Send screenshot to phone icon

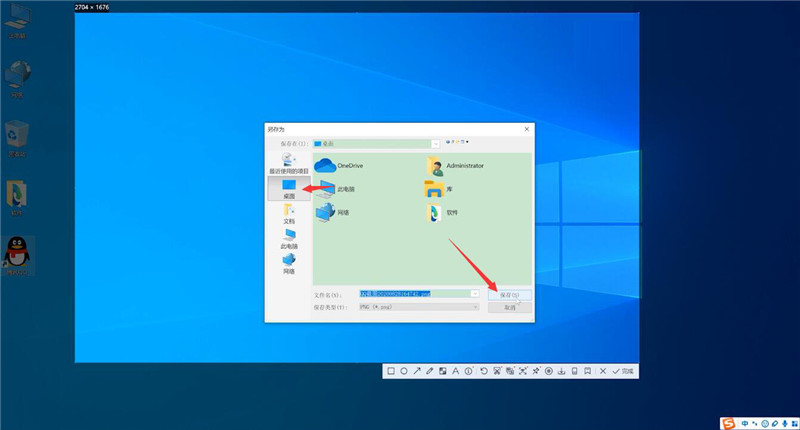(574, 371)
